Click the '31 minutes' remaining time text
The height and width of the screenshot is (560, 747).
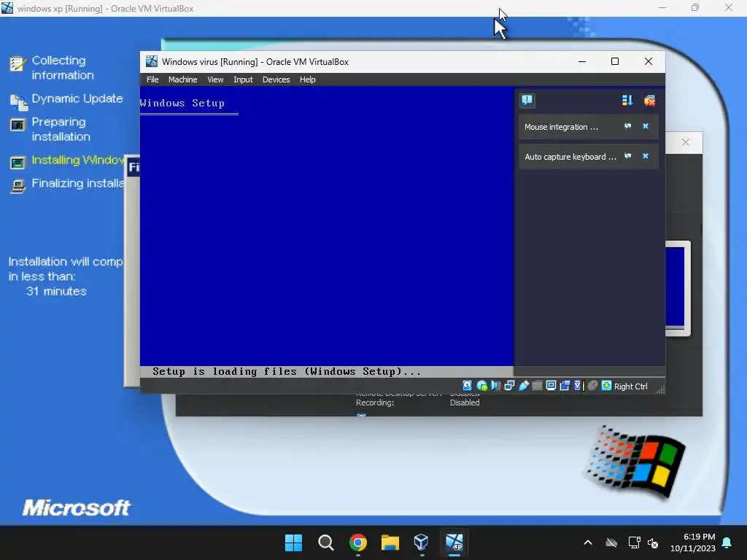pyautogui.click(x=56, y=292)
